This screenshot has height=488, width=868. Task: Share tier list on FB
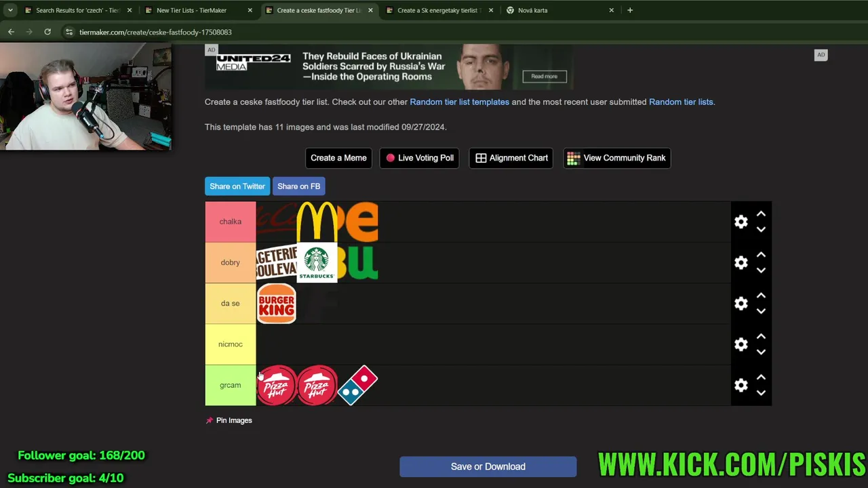[x=298, y=186]
